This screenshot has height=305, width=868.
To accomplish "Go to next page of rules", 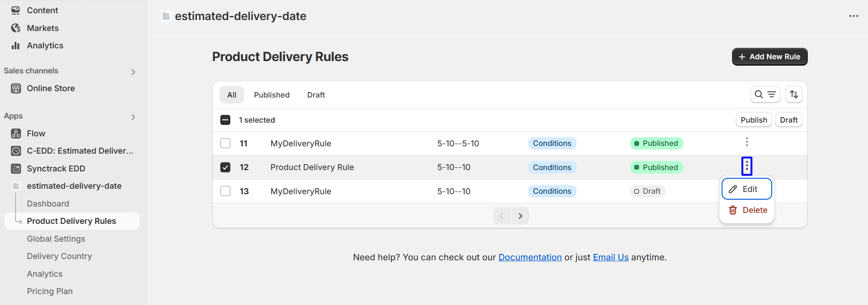I will coord(520,216).
